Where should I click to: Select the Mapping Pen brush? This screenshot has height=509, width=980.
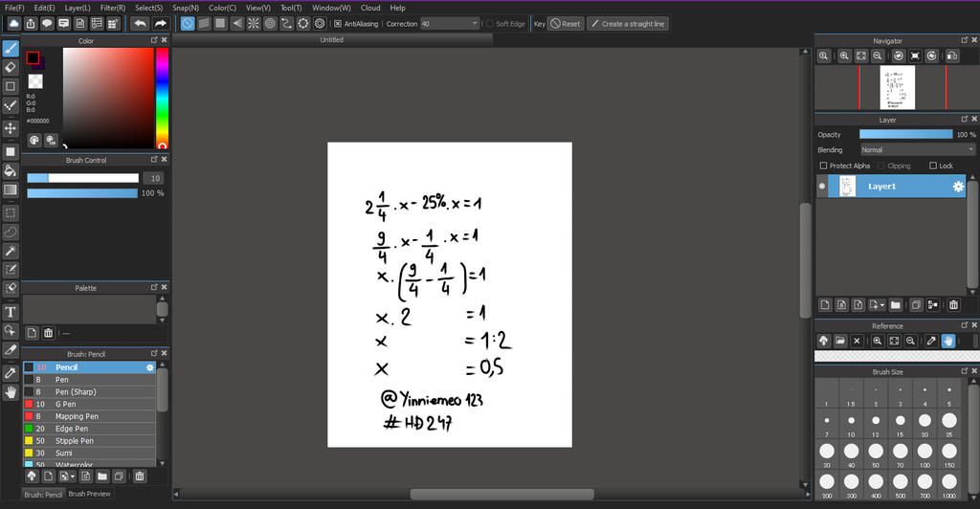pos(89,416)
